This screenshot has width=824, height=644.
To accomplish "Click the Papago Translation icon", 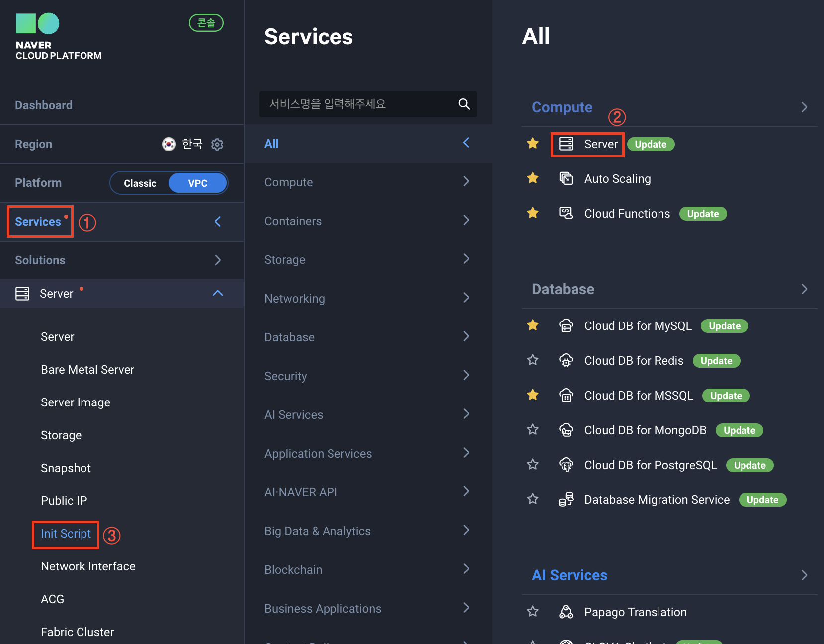I will [566, 612].
